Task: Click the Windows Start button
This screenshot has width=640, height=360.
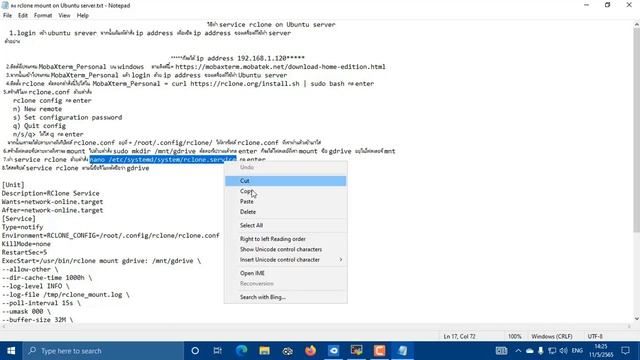Action: [x=11, y=351]
